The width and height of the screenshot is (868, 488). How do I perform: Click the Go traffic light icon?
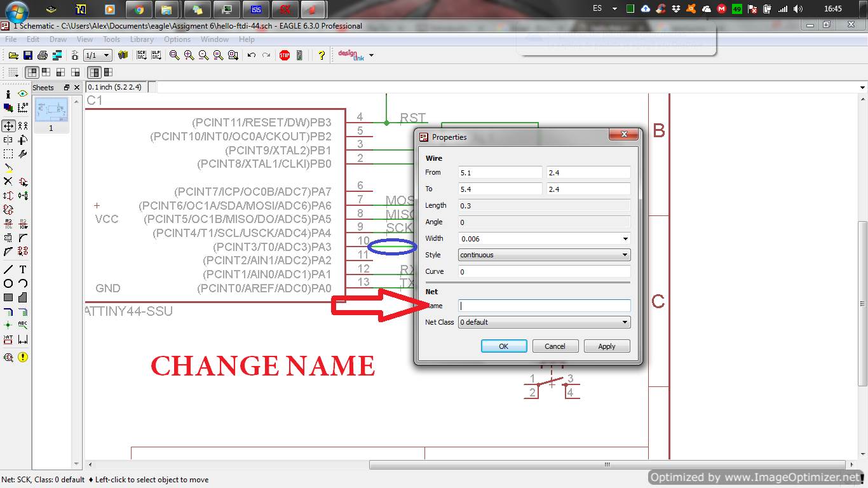pos(299,55)
